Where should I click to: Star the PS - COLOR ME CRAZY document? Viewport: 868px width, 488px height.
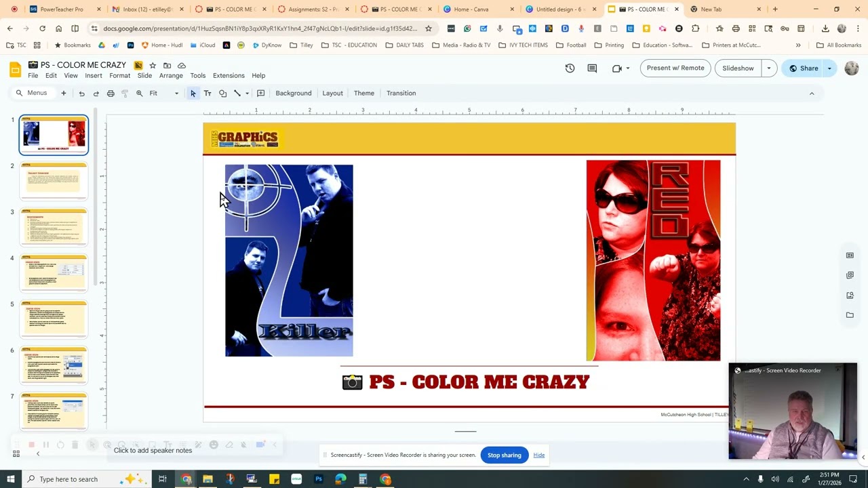tap(153, 65)
